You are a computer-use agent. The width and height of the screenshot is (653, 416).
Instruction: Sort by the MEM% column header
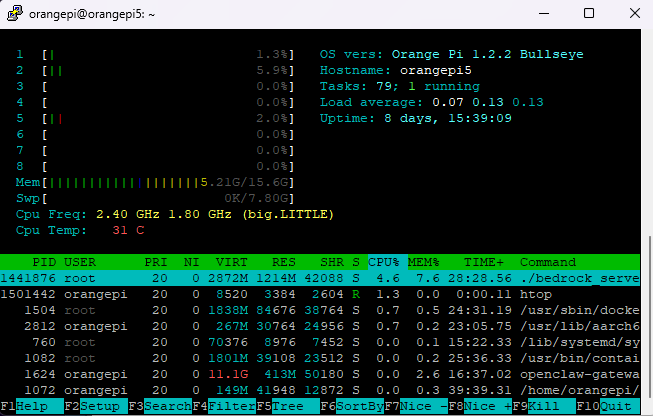pos(426,262)
